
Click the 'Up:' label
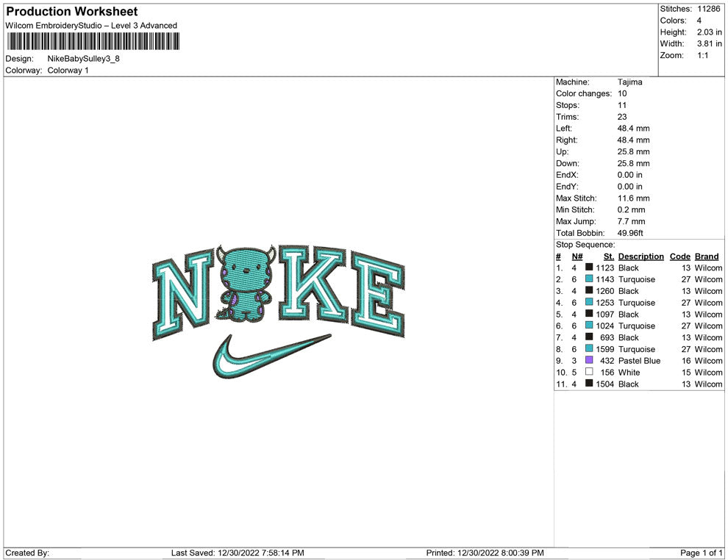(562, 151)
